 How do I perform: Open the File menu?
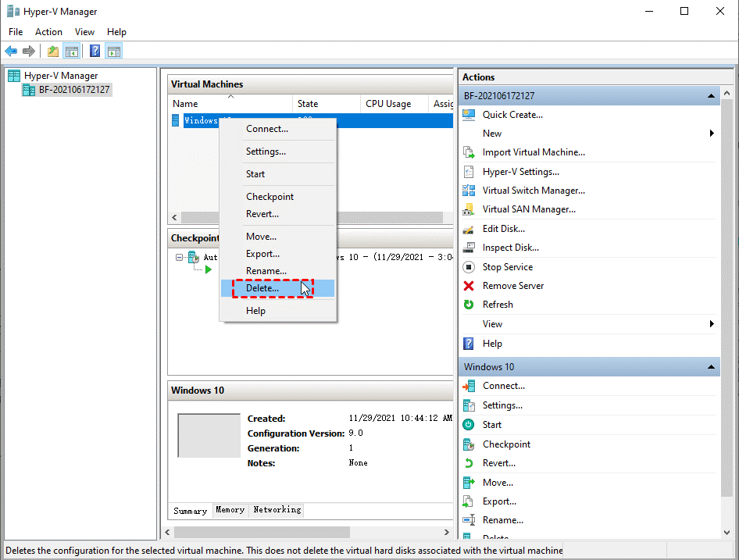click(16, 31)
